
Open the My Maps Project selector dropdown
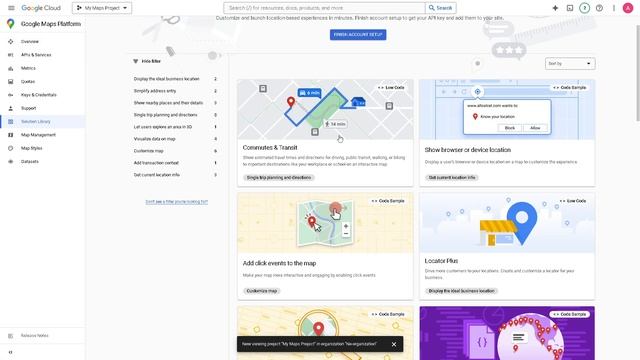click(102, 8)
